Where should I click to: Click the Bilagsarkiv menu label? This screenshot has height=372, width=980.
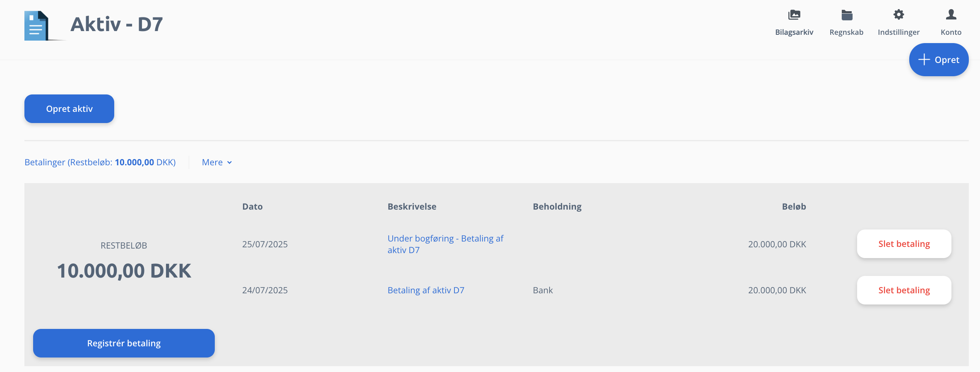[x=794, y=32]
